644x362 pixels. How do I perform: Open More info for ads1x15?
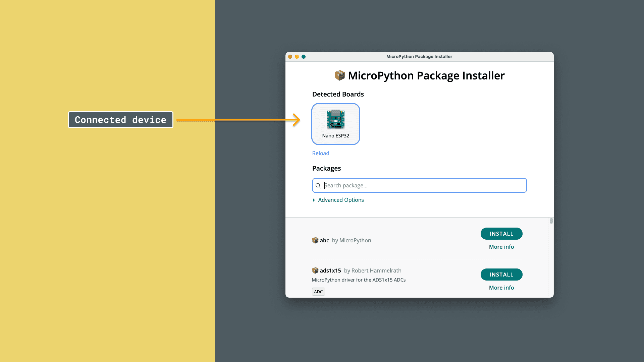[501, 288]
